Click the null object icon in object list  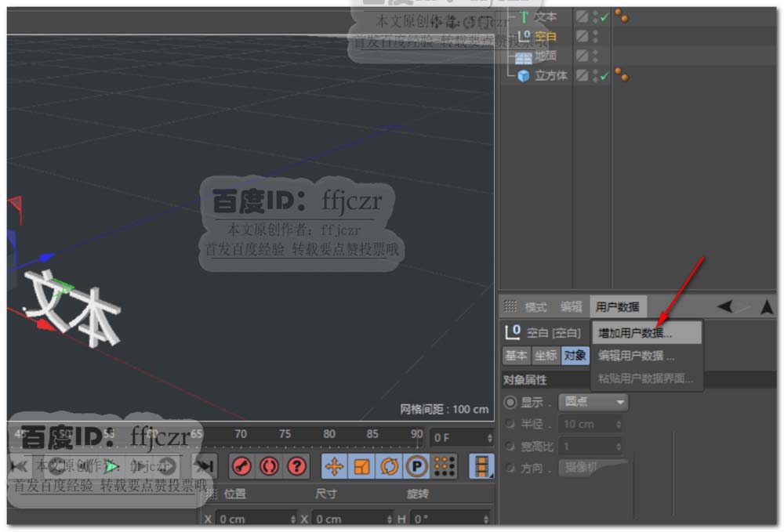coord(524,37)
